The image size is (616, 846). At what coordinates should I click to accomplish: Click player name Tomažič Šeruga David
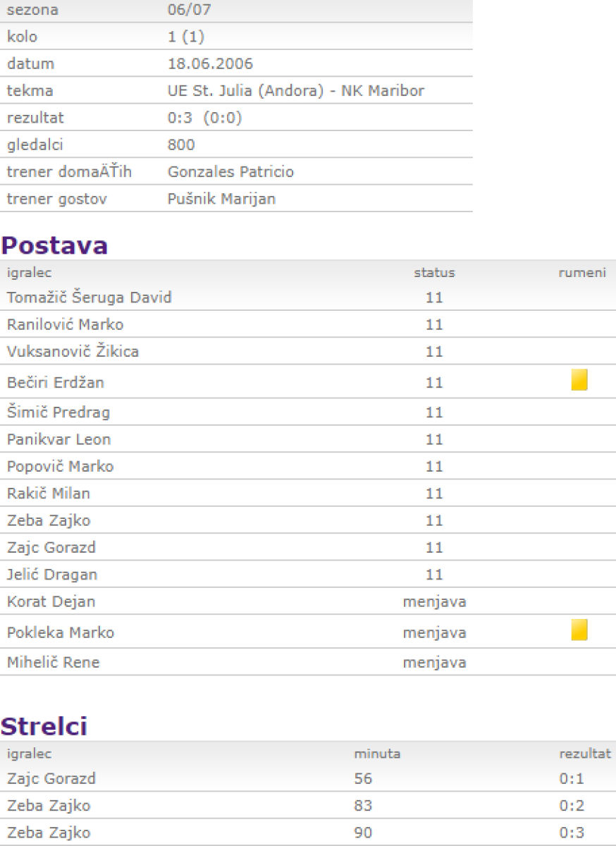[90, 298]
